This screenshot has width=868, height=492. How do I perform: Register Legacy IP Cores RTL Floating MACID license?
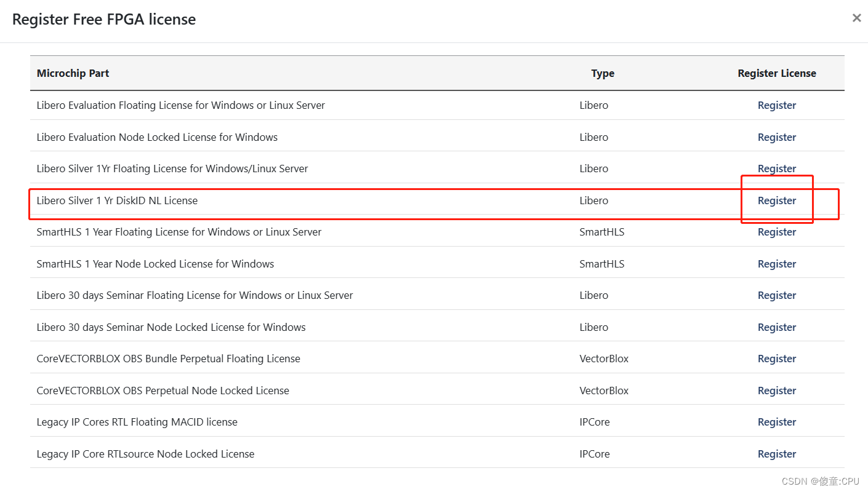click(x=777, y=422)
